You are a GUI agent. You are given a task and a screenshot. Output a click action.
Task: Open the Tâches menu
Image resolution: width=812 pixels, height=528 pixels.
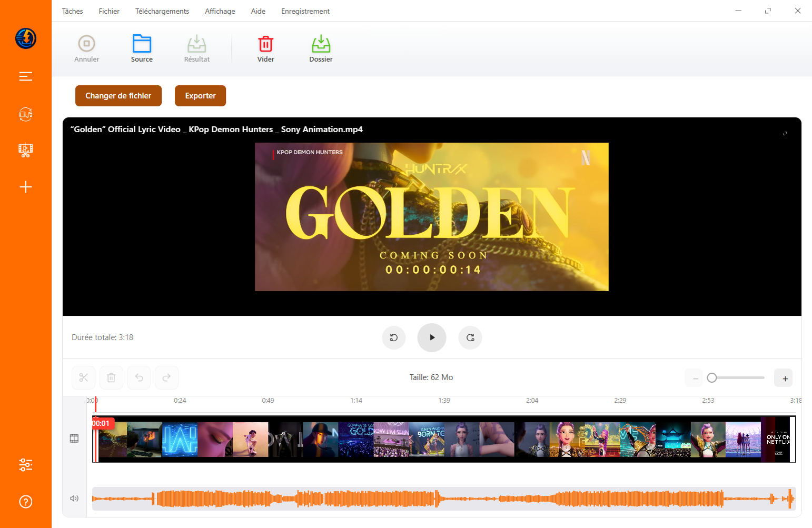tap(73, 11)
